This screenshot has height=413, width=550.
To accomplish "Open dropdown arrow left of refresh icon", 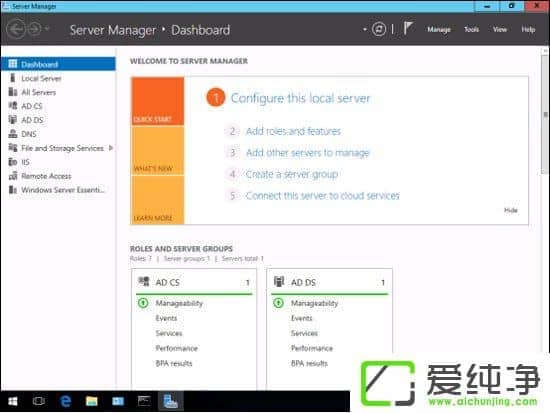I will coord(365,29).
